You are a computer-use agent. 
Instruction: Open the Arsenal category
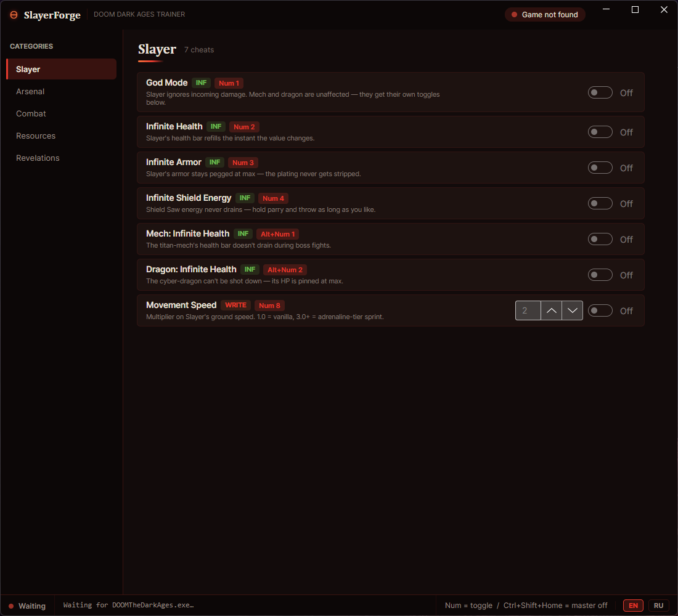62,91
